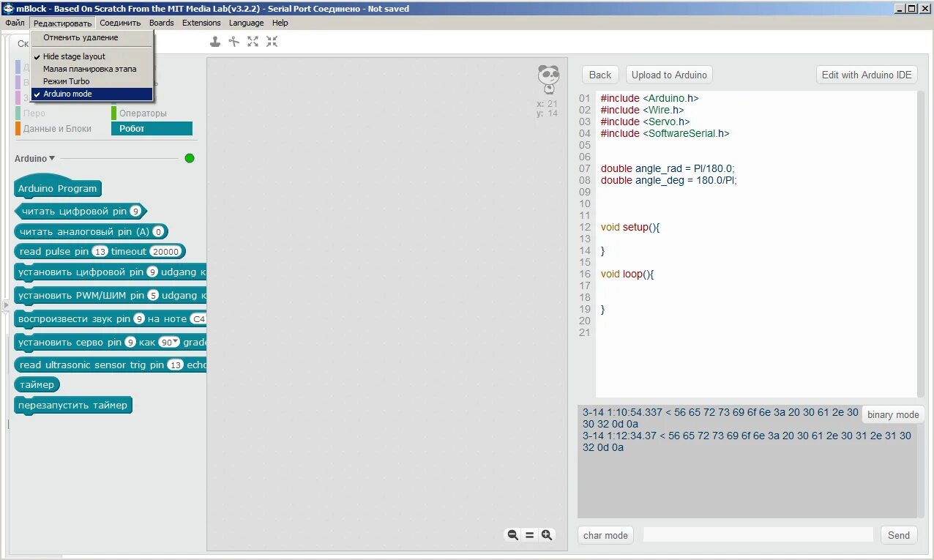Click pin value 13 in read pulse block
Viewport: 934px width, 560px height.
click(100, 252)
